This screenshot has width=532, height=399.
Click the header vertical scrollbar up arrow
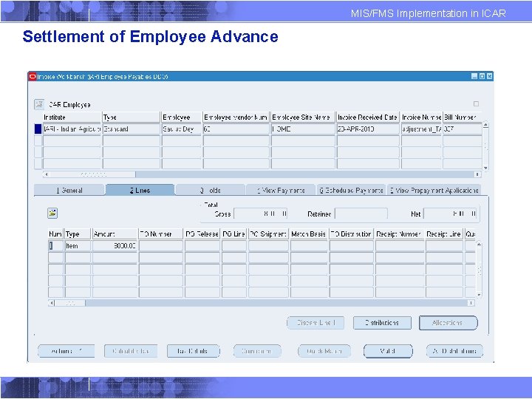[x=485, y=125]
